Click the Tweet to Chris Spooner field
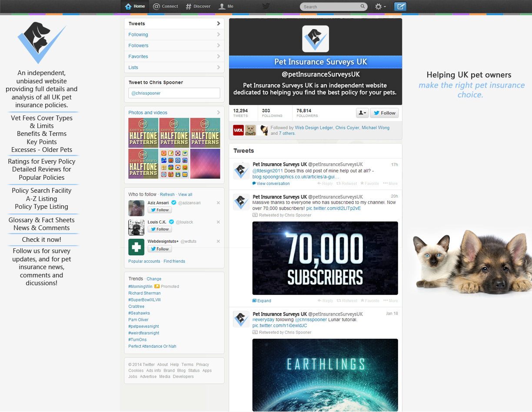532x412 pixels. [174, 93]
